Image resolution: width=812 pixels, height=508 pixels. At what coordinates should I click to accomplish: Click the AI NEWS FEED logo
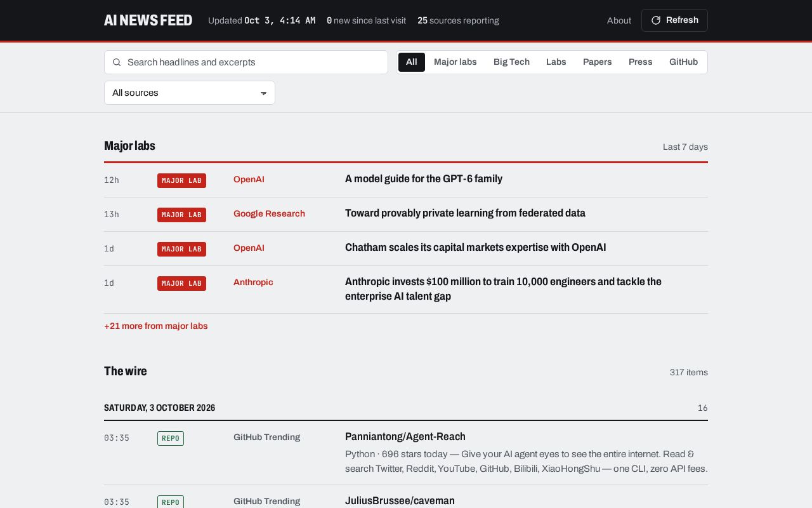point(148,20)
